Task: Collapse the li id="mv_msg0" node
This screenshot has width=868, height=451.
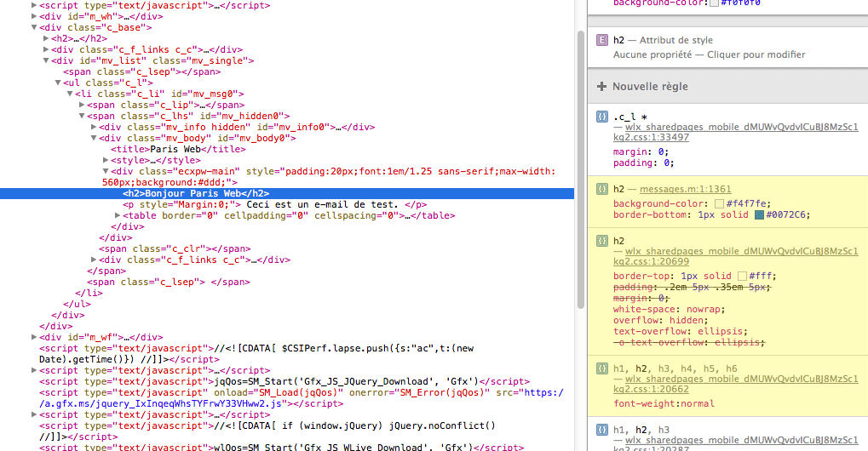Action: (x=70, y=94)
